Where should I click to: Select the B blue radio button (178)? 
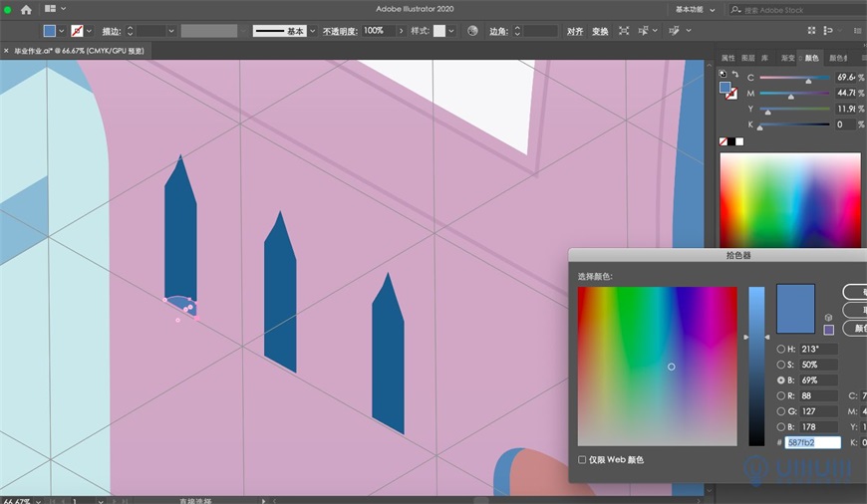[x=780, y=426]
